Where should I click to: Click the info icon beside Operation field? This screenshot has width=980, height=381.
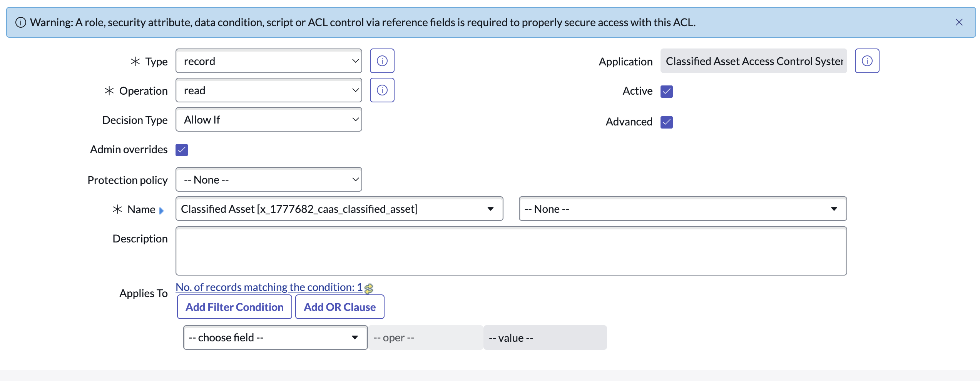point(382,90)
